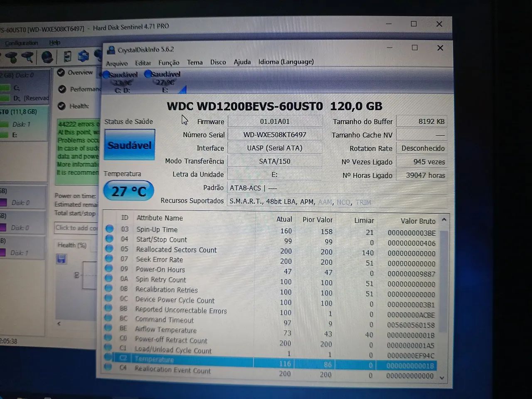
Task: Click the Device Power Cycle Count status dot
Action: click(x=108, y=298)
